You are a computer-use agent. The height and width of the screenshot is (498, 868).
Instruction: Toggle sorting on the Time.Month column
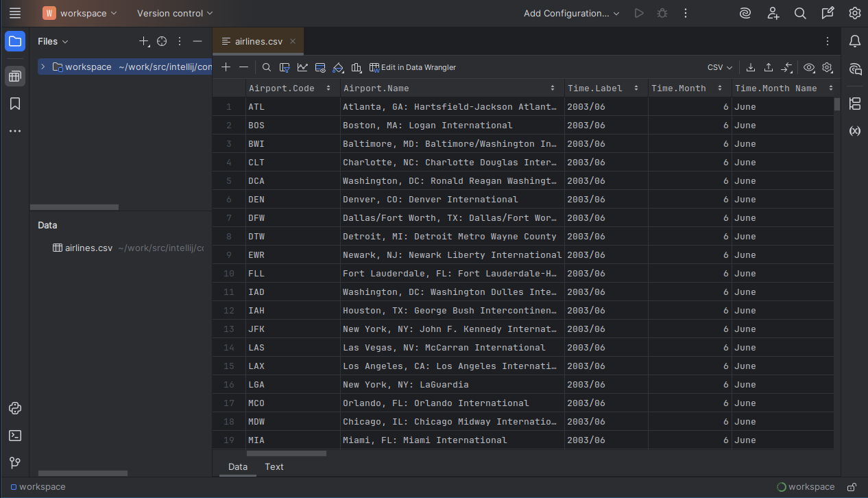tap(719, 88)
